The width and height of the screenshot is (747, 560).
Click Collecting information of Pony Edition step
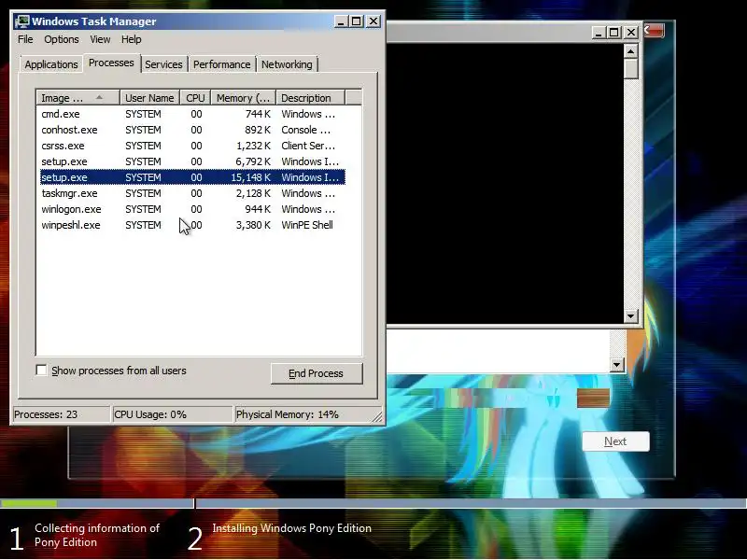click(x=97, y=535)
